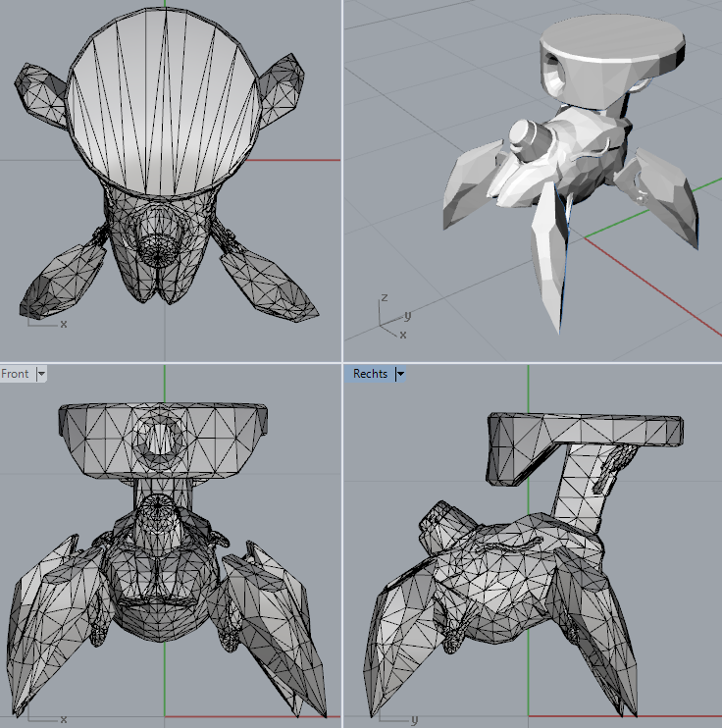Click the horizontal divider above the Rechts viewport

click(x=530, y=361)
